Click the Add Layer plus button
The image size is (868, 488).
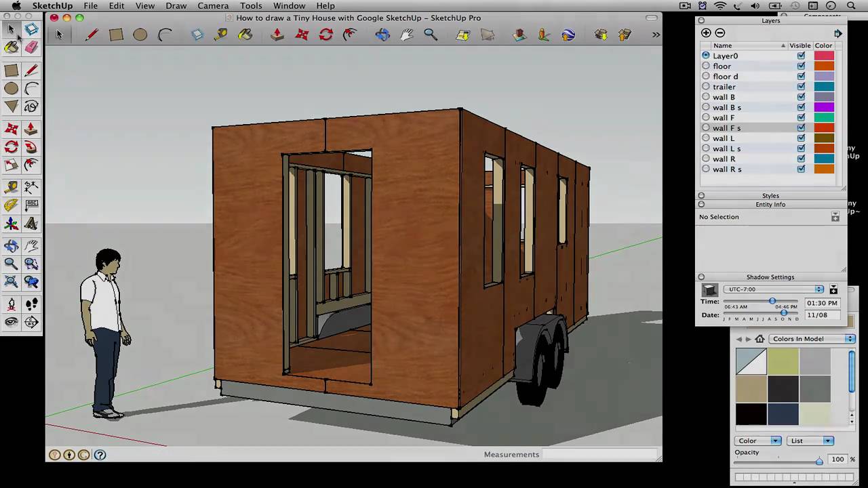click(706, 33)
